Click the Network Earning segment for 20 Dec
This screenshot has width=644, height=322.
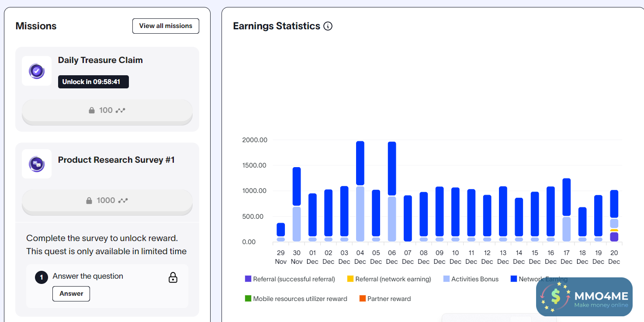click(x=614, y=204)
